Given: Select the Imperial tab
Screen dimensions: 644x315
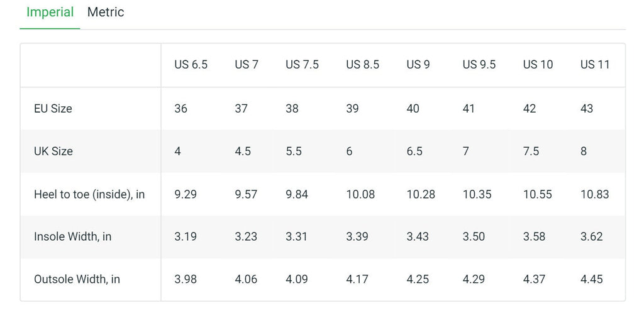Looking at the screenshot, I should [x=50, y=13].
